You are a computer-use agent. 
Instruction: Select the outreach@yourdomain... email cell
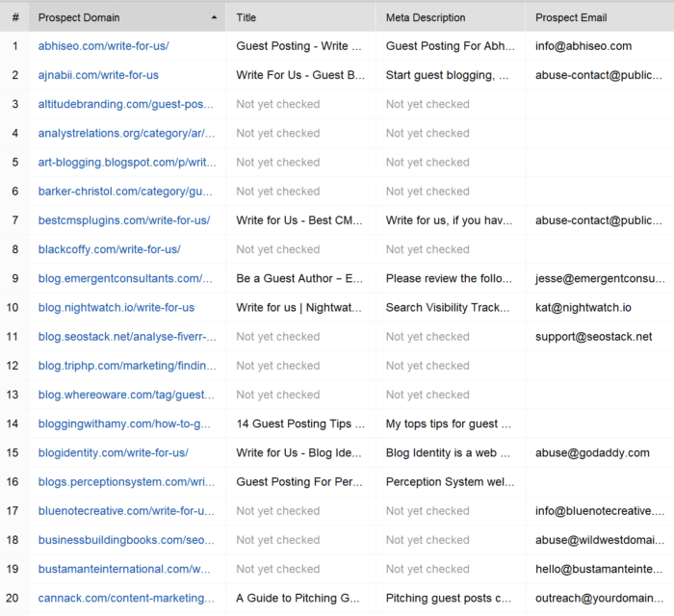pyautogui.click(x=599, y=598)
